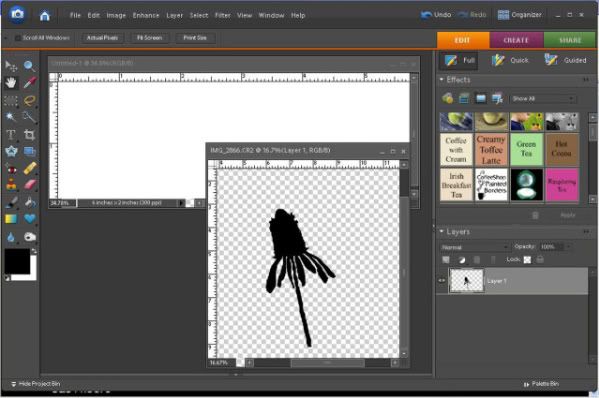Open the Layer menu
The height and width of the screenshot is (398, 599).
click(175, 15)
